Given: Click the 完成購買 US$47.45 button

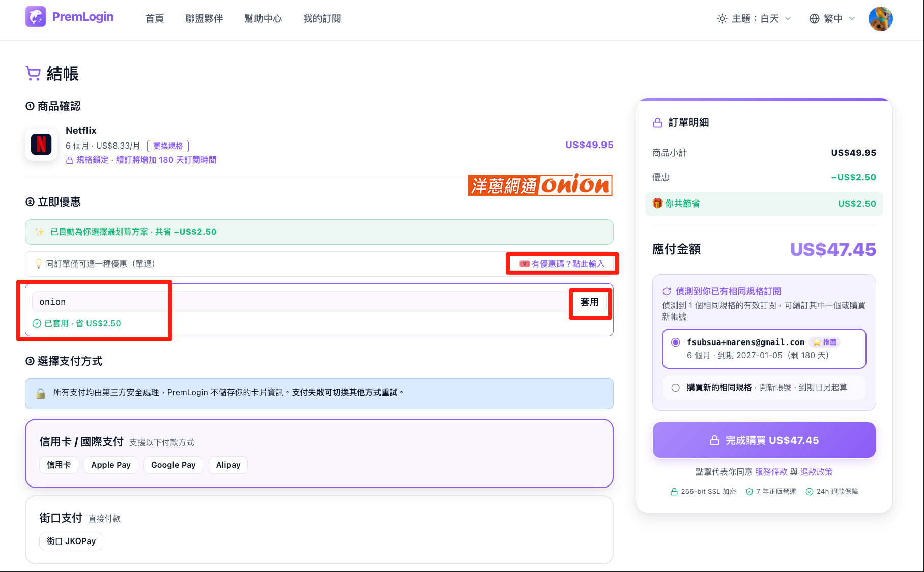Looking at the screenshot, I should point(764,440).
